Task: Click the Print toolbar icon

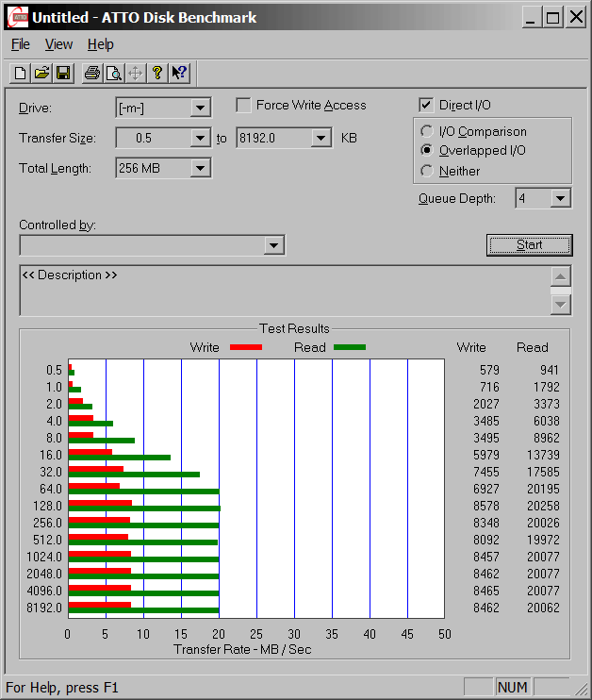Action: pyautogui.click(x=91, y=73)
